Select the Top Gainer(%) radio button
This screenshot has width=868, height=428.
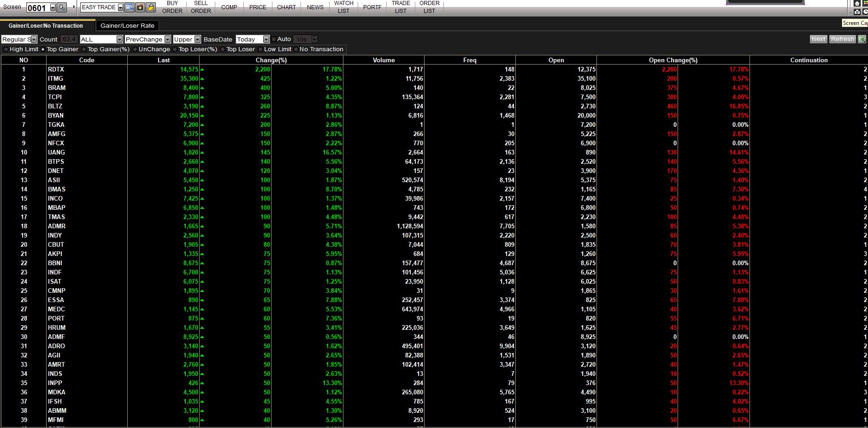(84, 49)
